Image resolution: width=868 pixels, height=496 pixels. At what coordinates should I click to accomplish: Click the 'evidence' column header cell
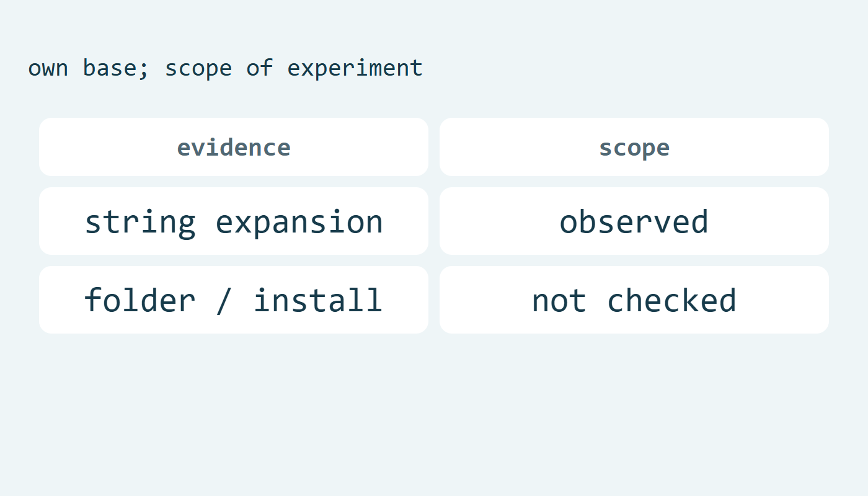234,147
